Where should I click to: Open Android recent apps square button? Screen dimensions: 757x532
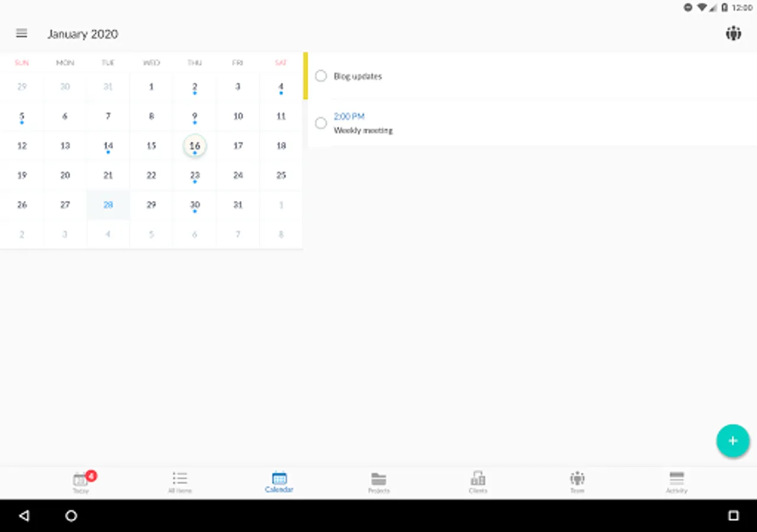pyautogui.click(x=733, y=515)
